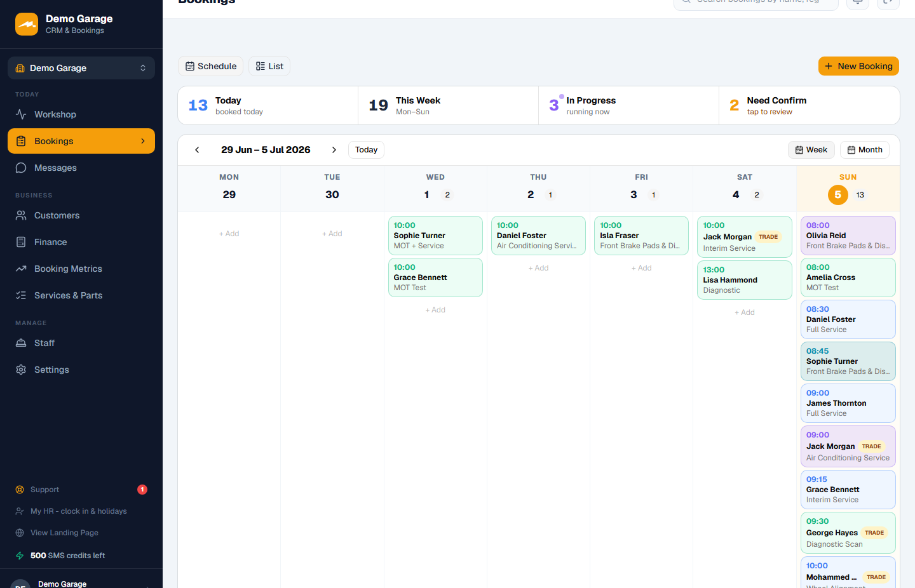Viewport: 915px width, 588px height.
Task: Expand the Bookings chevron arrow
Action: [143, 141]
